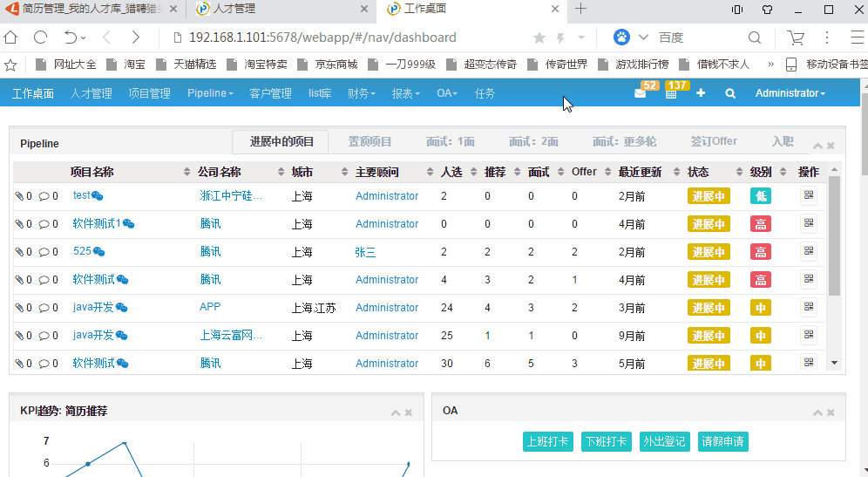868x477 pixels.
Task: Open 任务 in navbar
Action: click(x=485, y=93)
